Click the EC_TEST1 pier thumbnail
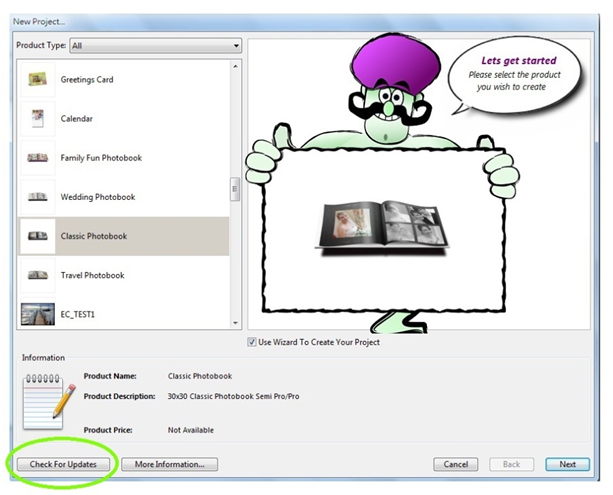 pos(38,314)
